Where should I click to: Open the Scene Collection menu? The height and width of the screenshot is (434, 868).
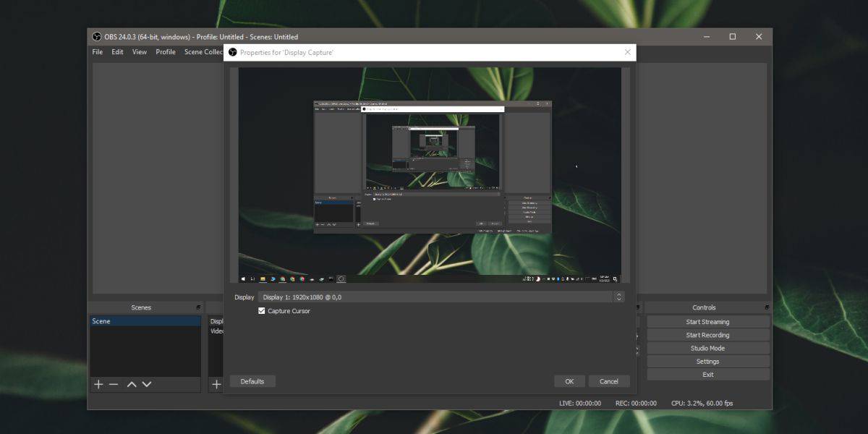(203, 52)
